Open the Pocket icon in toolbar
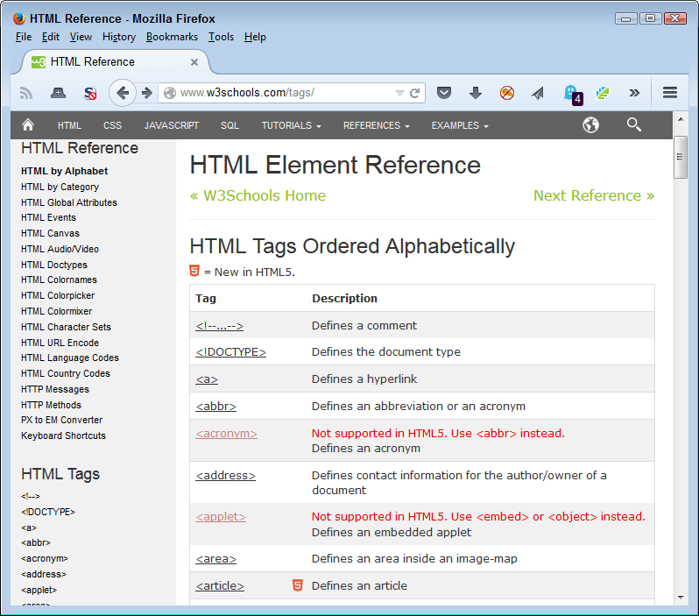 click(x=444, y=93)
